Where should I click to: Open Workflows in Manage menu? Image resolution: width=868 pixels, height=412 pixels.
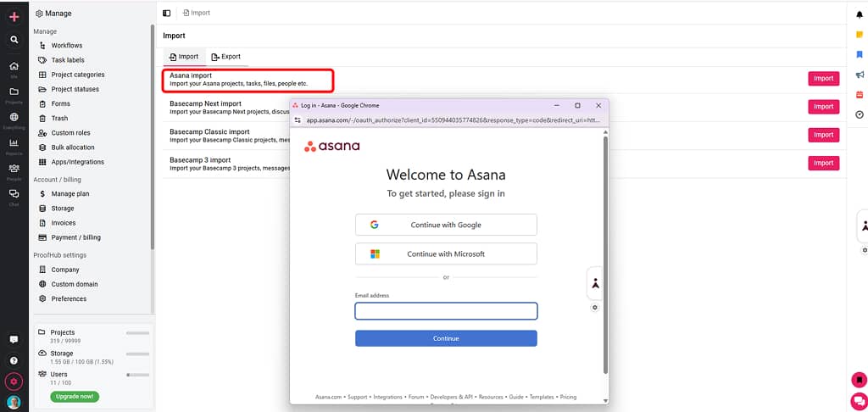coord(66,46)
